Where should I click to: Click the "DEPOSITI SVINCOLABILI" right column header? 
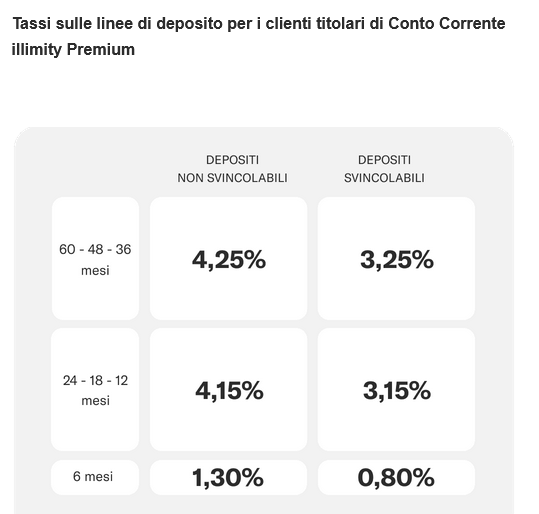pos(384,169)
